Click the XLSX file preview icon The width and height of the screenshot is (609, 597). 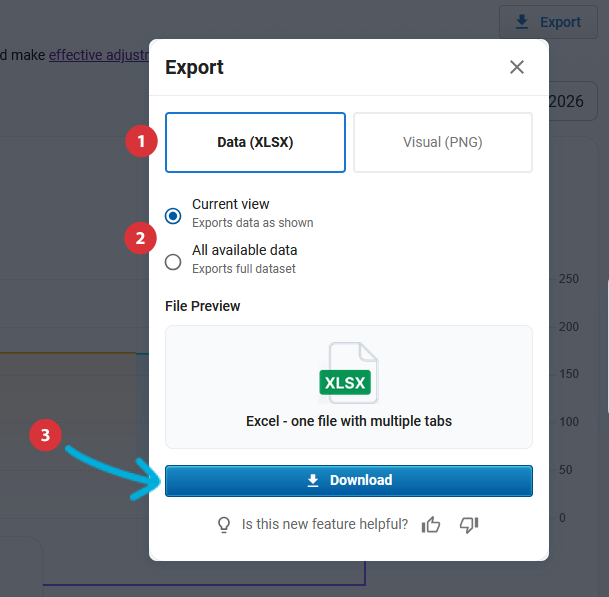point(348,373)
